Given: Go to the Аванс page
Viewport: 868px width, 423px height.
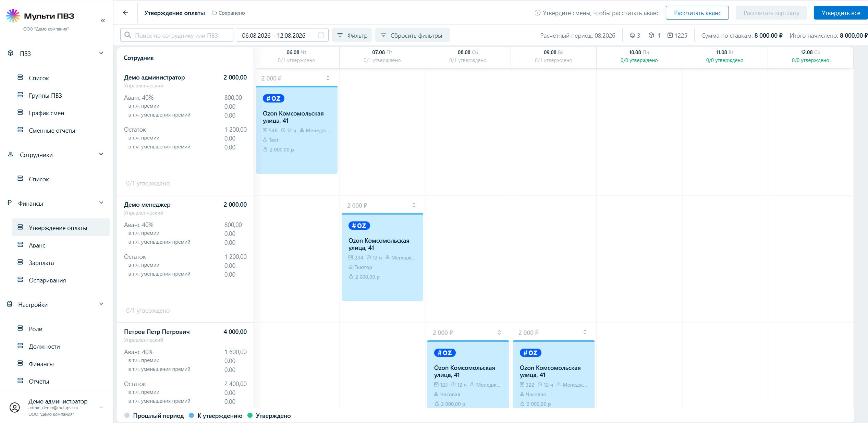Looking at the screenshot, I should (37, 245).
